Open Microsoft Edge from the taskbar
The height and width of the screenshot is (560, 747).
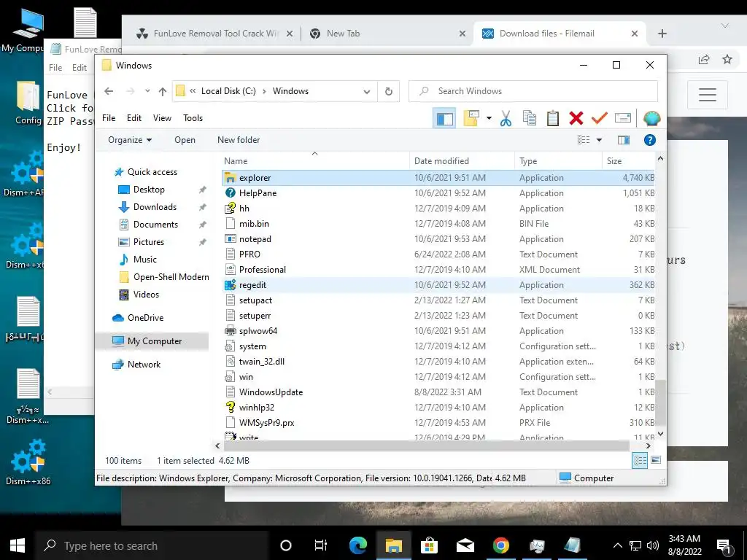click(357, 545)
